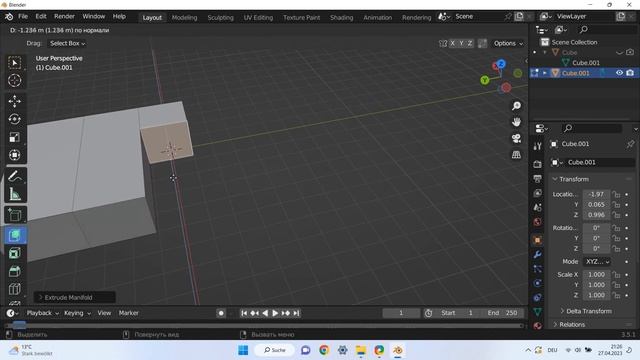Toggle Y axis mirror in header
The height and width of the screenshot is (360, 640).
tap(462, 43)
